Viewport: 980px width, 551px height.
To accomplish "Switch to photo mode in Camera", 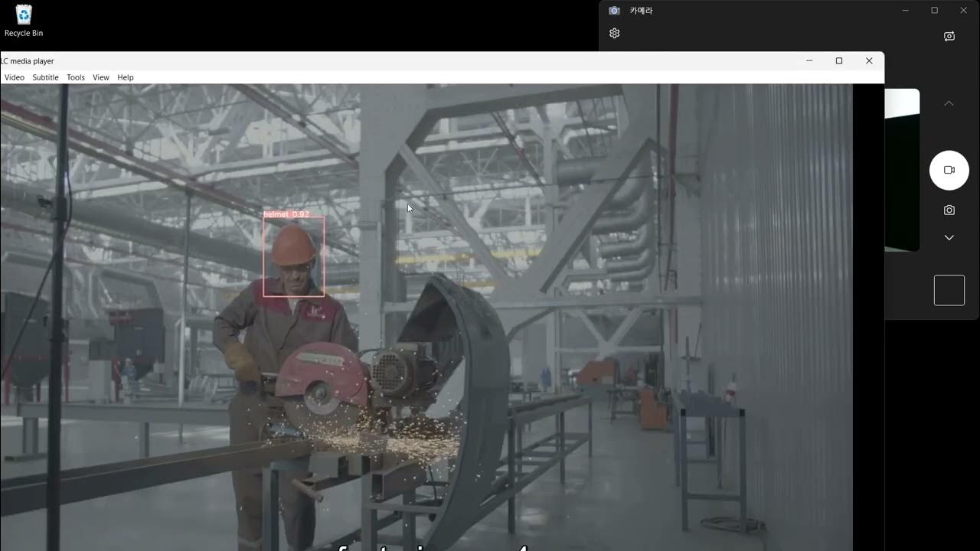I will pyautogui.click(x=949, y=210).
